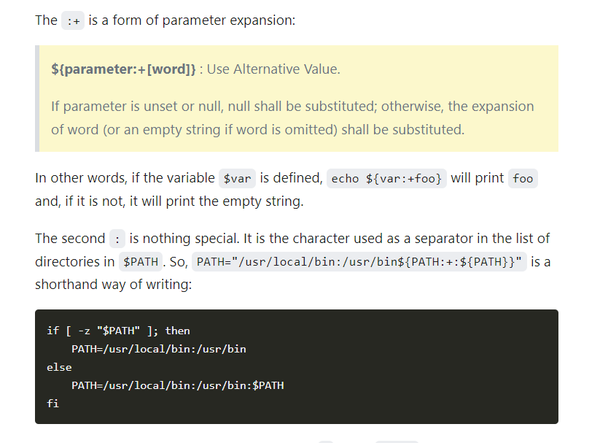Click "is a form of parameter expansion:" text

[x=192, y=20]
